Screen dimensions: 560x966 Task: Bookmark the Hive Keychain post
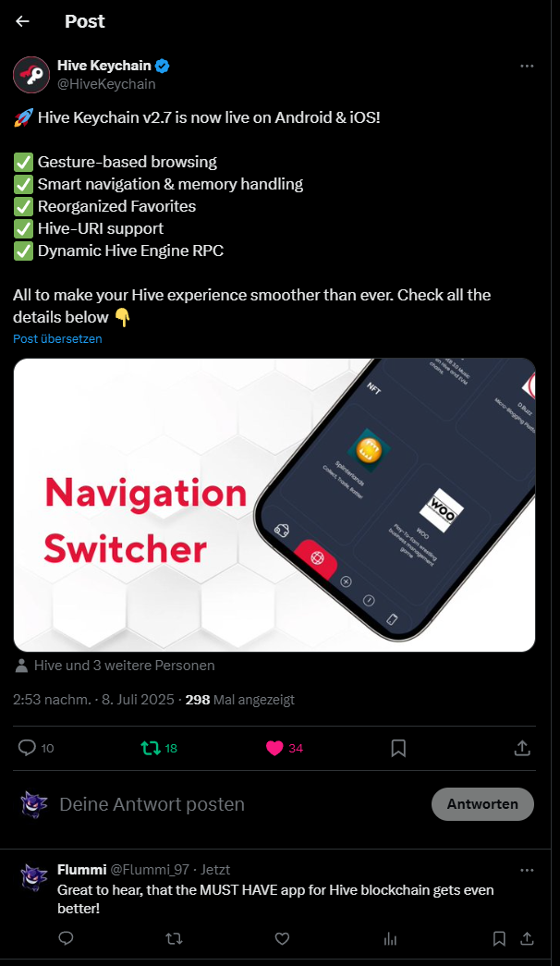(398, 748)
